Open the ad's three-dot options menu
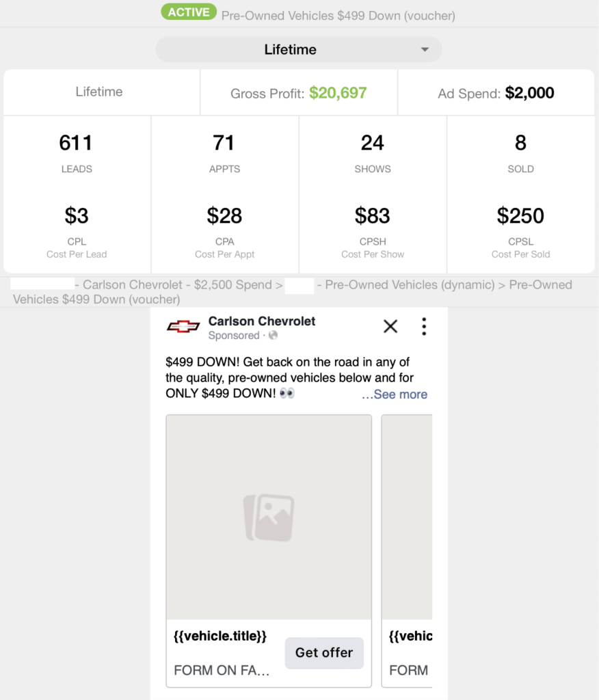The height and width of the screenshot is (700, 599). coord(424,327)
